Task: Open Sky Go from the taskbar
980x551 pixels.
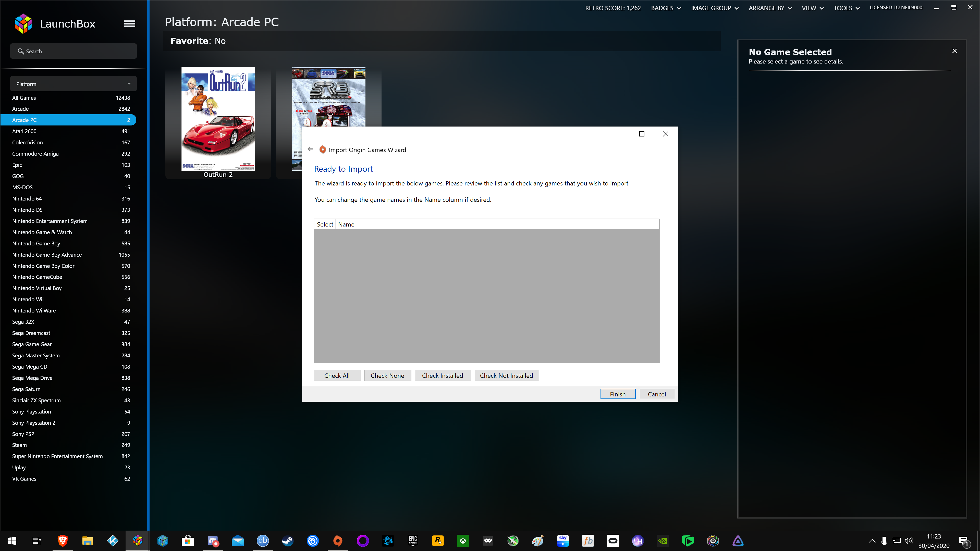Action: pos(563,541)
